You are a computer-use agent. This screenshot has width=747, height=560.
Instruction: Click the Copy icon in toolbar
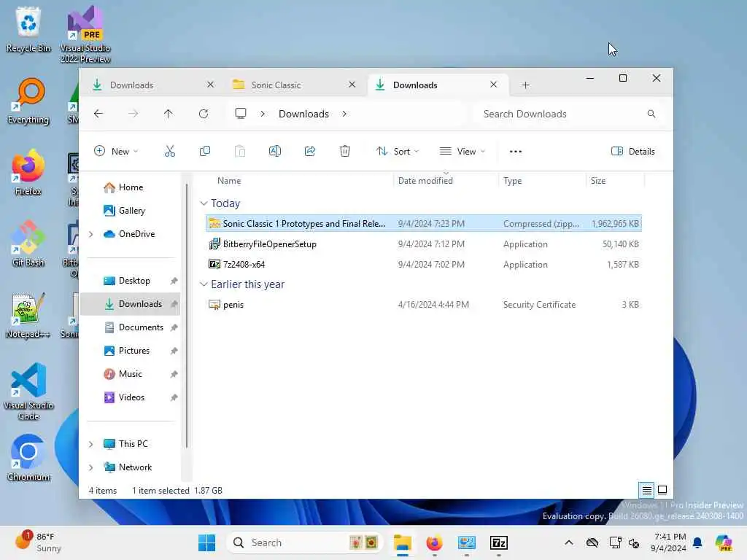pyautogui.click(x=205, y=152)
